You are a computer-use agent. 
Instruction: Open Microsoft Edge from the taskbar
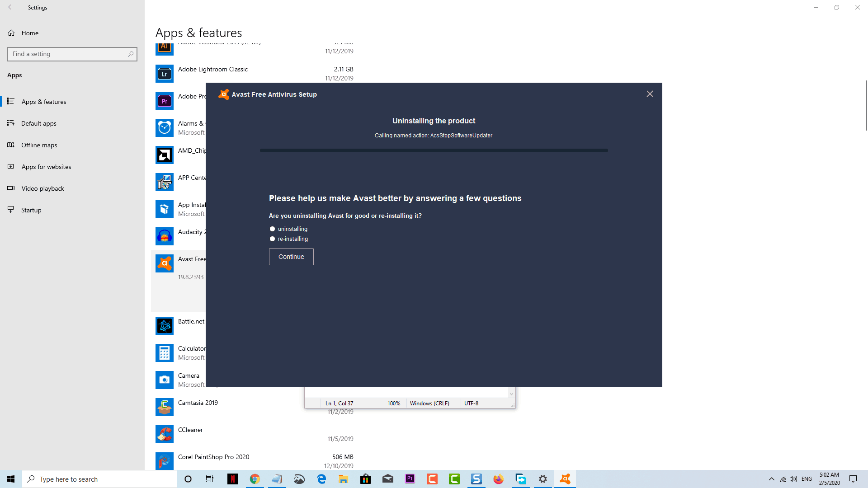pyautogui.click(x=321, y=479)
